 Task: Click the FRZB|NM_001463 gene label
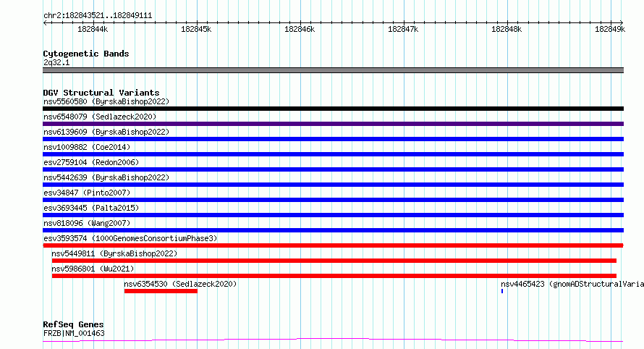74,333
